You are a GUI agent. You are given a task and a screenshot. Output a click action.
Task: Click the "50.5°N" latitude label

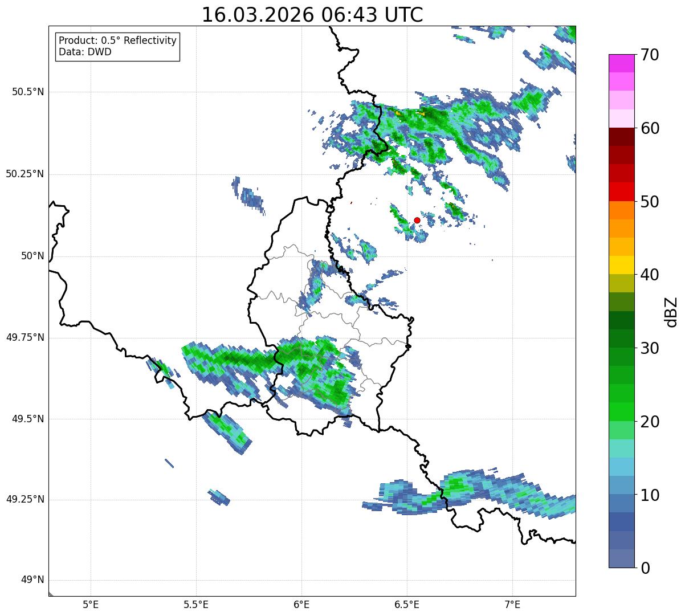coord(28,92)
